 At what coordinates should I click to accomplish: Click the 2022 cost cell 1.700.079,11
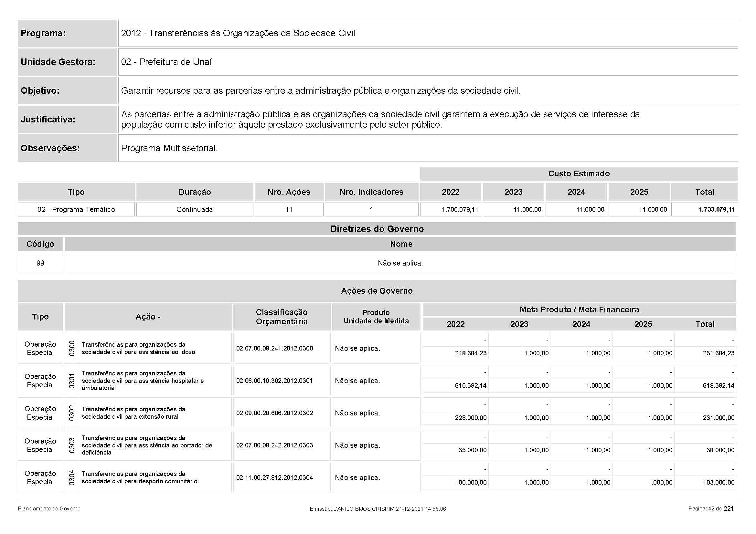[460, 210]
